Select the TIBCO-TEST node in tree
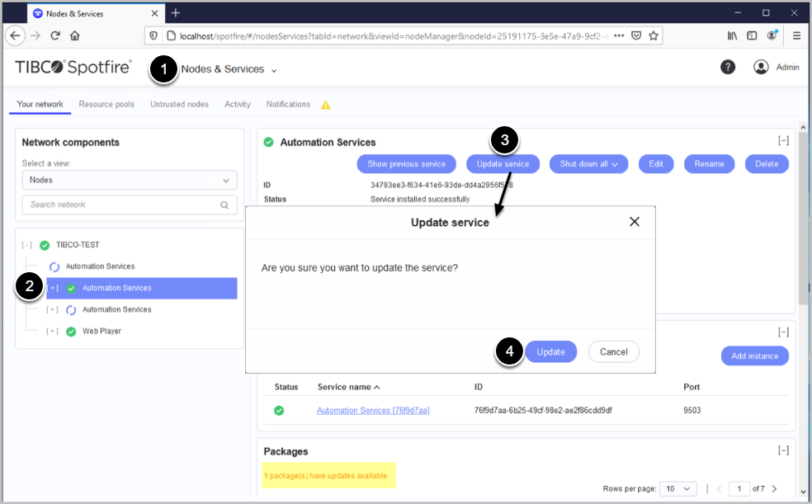 tap(78, 245)
